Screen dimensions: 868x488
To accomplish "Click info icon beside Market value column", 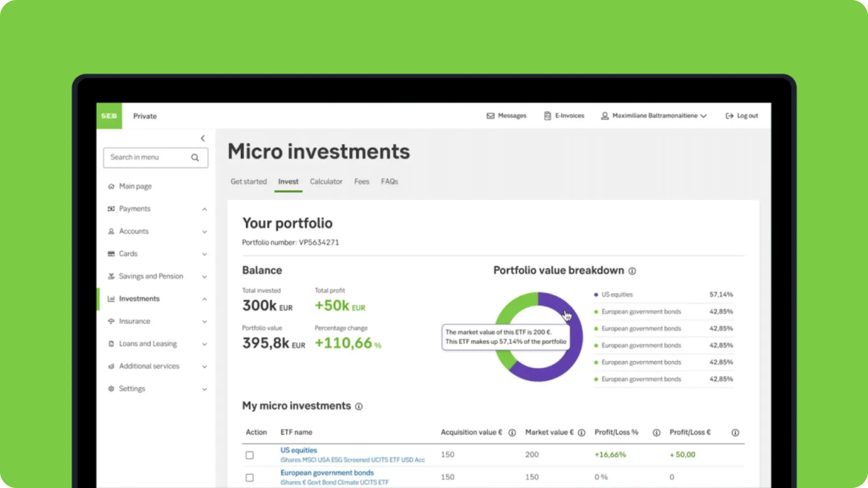I will tap(581, 433).
